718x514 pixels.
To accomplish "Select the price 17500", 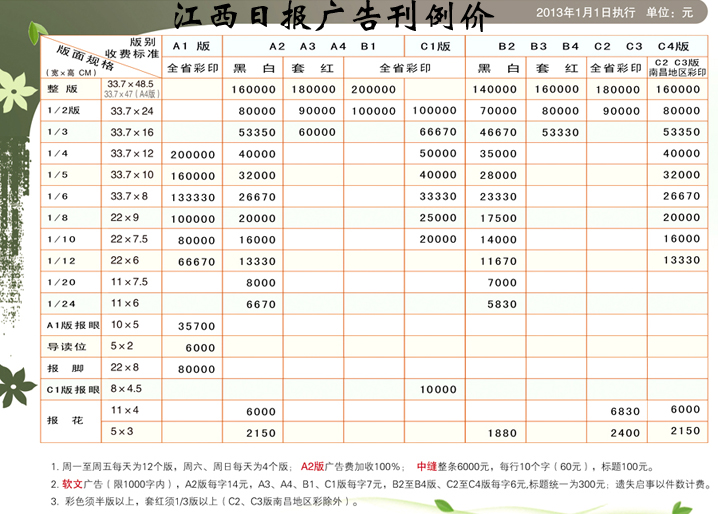I will 498,219.
